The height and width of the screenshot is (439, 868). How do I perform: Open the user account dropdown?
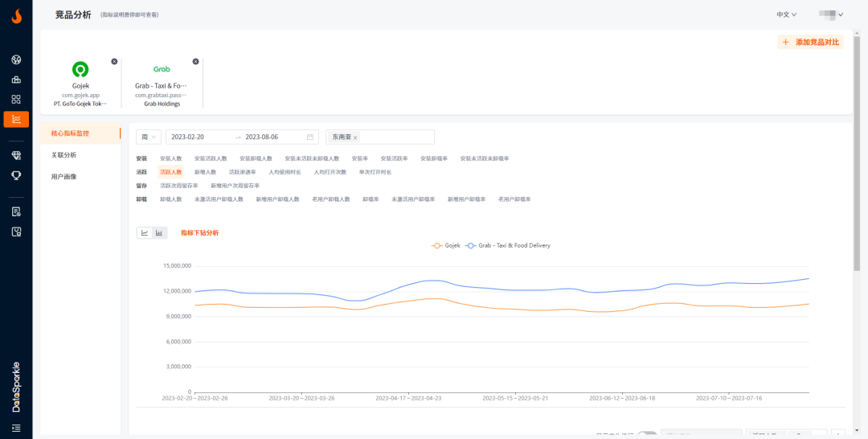pyautogui.click(x=831, y=15)
